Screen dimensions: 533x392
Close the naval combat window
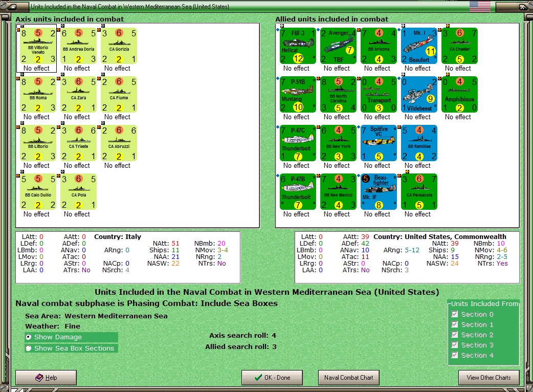click(522, 7)
